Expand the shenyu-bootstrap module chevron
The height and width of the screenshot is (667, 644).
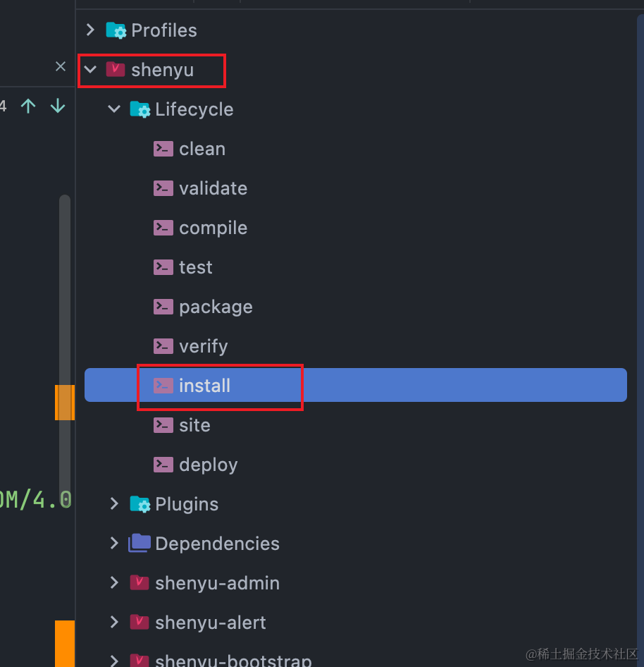coord(114,660)
